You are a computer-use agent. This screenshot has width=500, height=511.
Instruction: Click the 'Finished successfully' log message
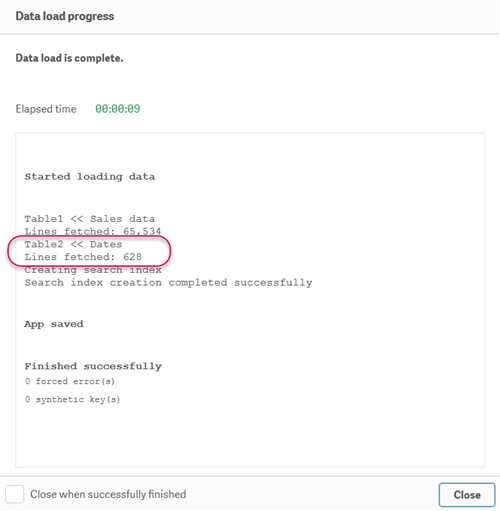click(x=93, y=366)
